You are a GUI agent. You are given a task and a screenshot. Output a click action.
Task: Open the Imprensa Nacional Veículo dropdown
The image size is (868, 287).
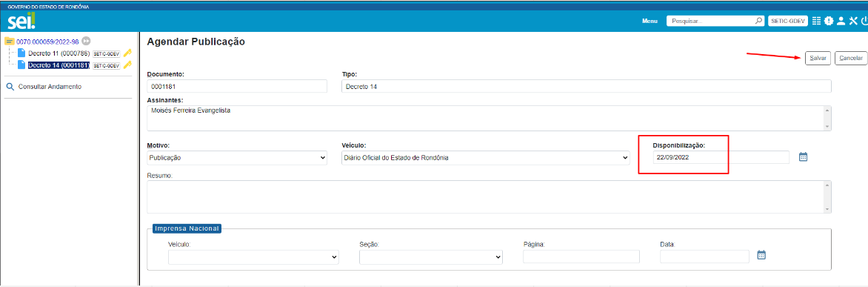253,257
